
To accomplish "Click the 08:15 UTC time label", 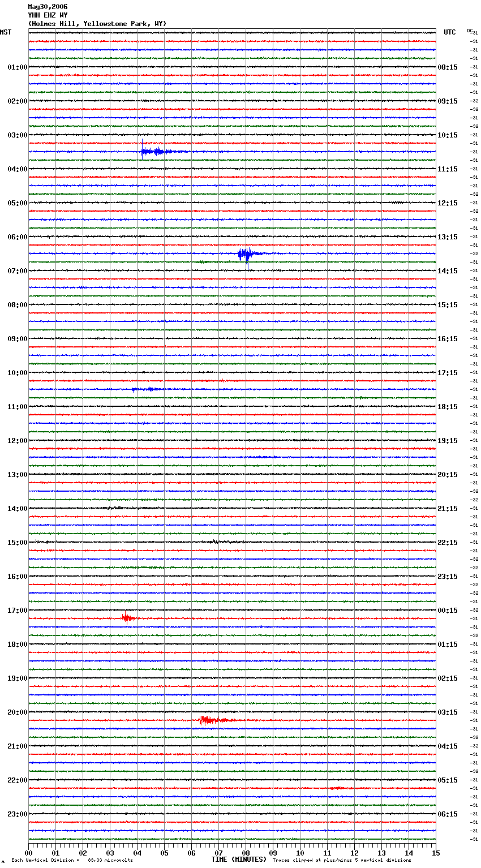I will point(448,67).
